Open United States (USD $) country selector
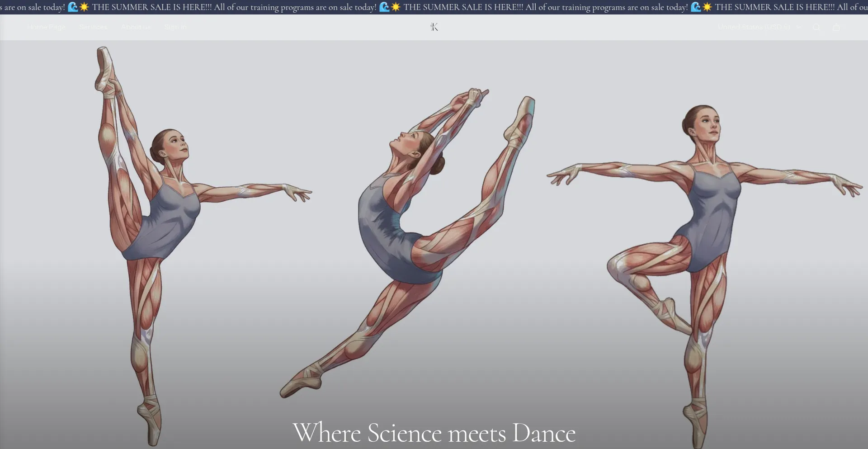868x449 pixels. click(x=759, y=27)
